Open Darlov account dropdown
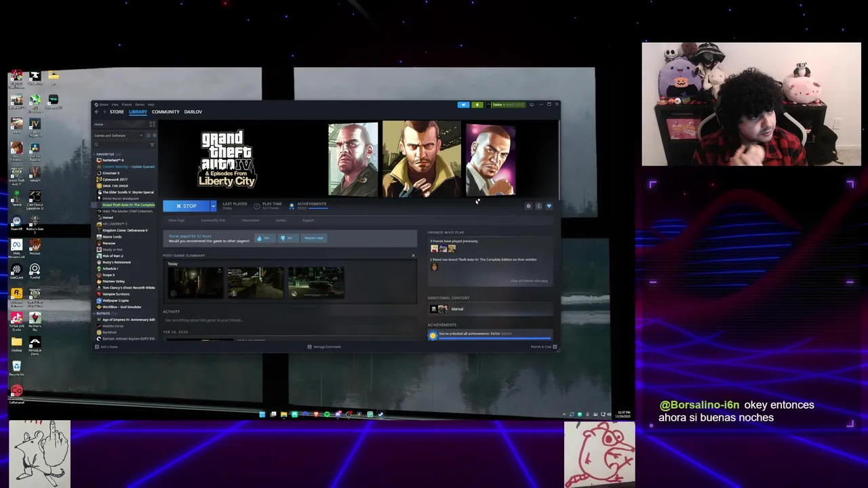 pyautogui.click(x=508, y=104)
